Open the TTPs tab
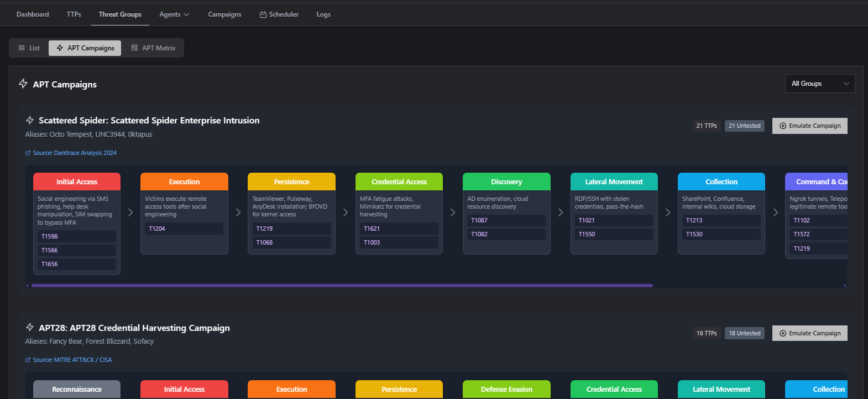 [74, 14]
